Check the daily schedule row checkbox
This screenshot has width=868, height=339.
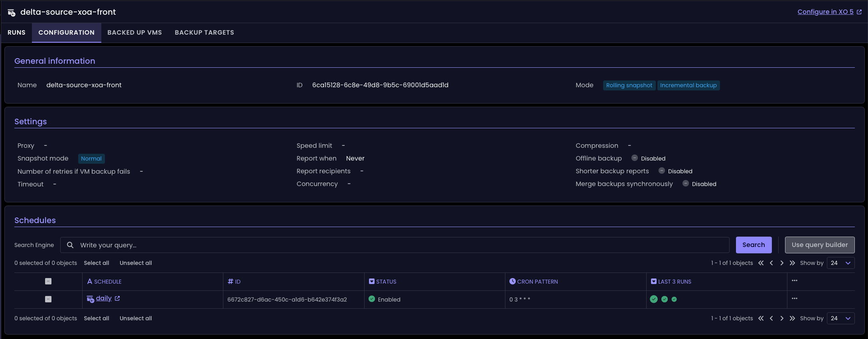tap(48, 300)
